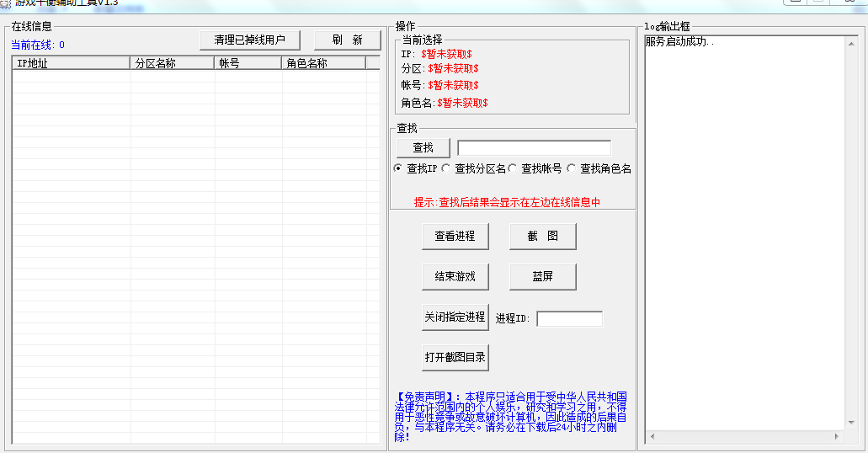This screenshot has width=868, height=453.
Task: Click the search text field beside 查找
Action: [x=534, y=148]
